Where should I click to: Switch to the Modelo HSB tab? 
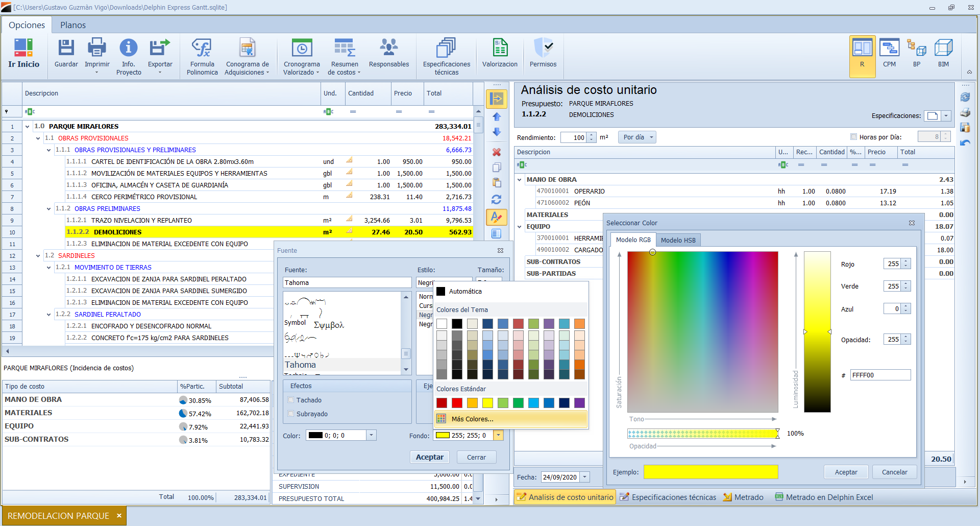pos(678,240)
